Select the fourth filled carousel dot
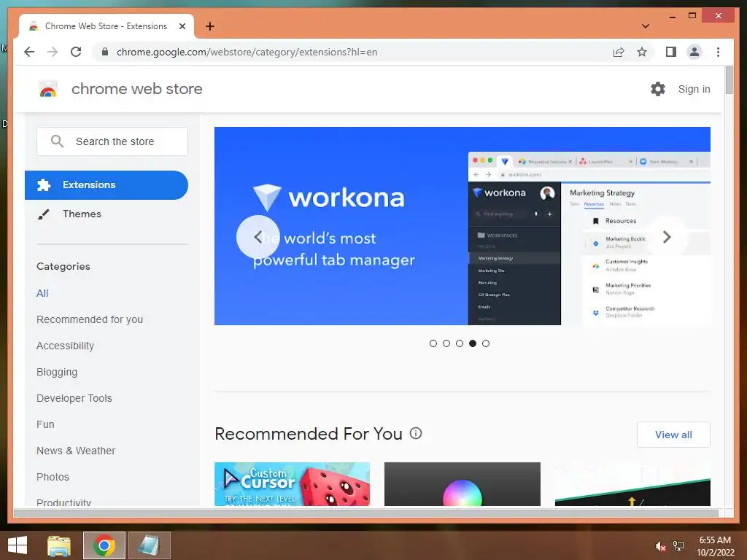 pyautogui.click(x=473, y=343)
